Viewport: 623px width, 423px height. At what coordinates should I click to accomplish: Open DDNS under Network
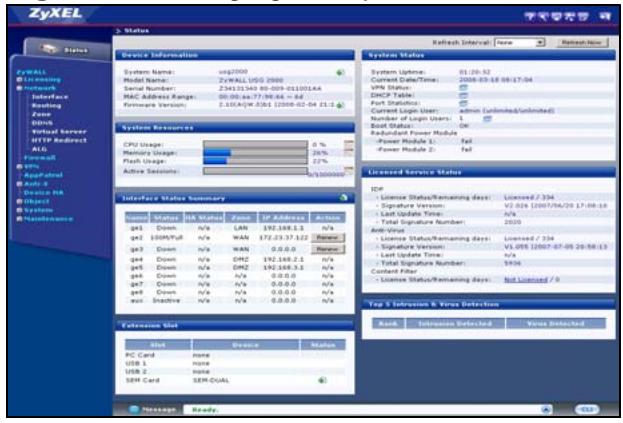[x=42, y=123]
